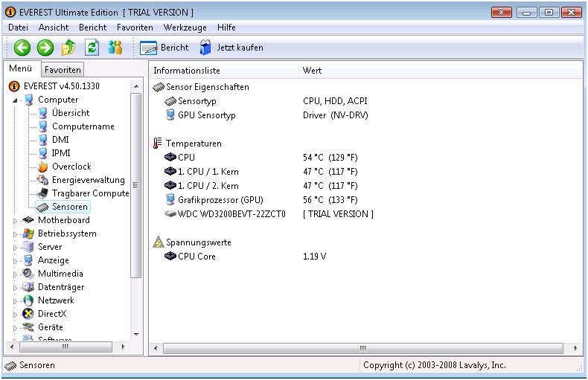
Task: Click the EVEREST info icon in title bar
Action: (x=10, y=12)
